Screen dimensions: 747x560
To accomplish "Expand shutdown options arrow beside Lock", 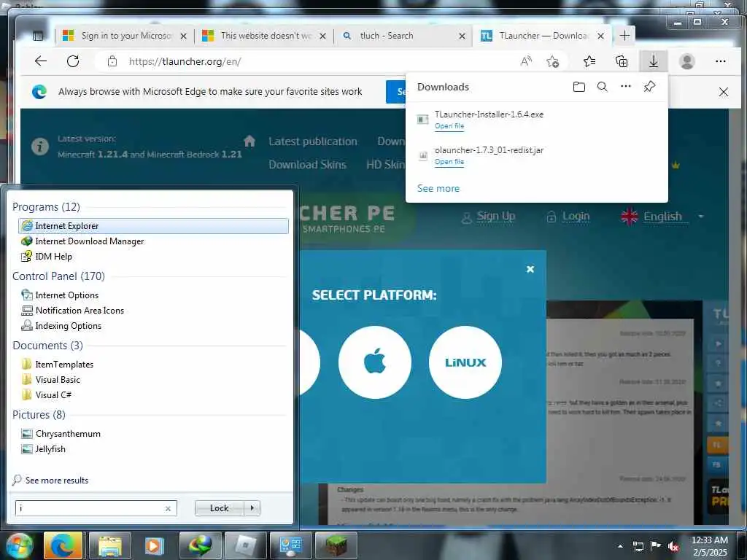I will 252,508.
